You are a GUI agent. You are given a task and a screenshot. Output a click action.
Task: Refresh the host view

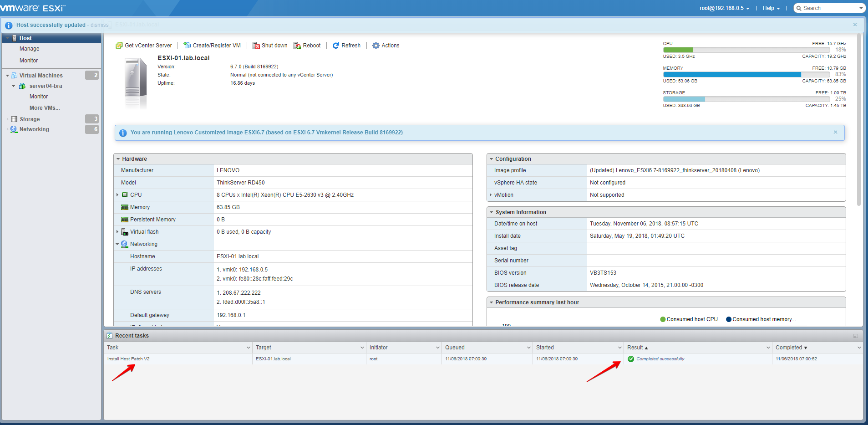[346, 46]
